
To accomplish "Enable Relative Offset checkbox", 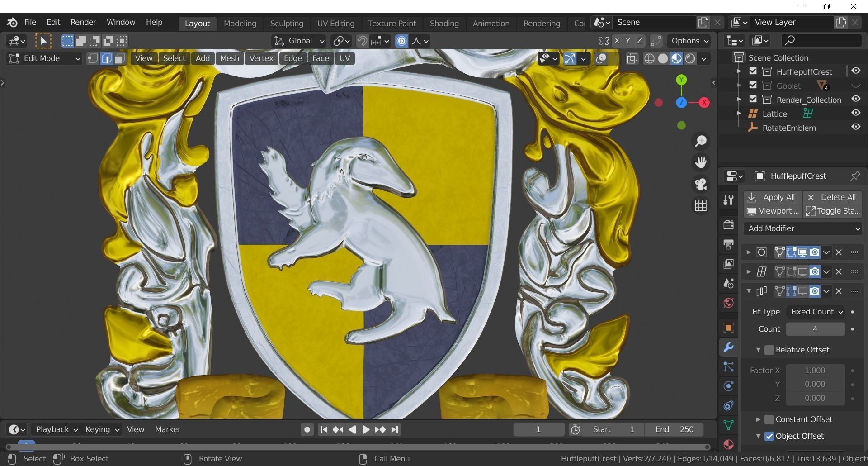I will 769,350.
